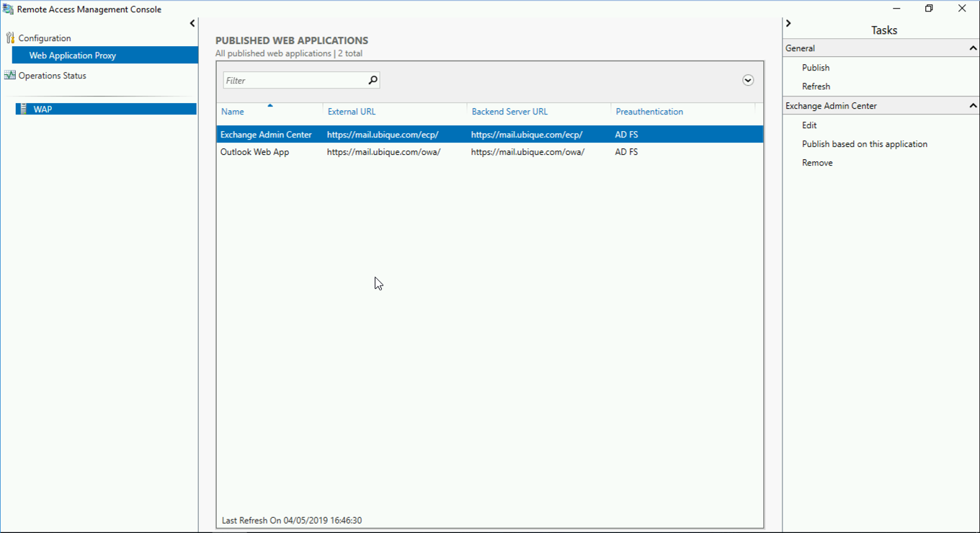
Task: Expand the circular chevron beside the filter
Action: pyautogui.click(x=748, y=80)
